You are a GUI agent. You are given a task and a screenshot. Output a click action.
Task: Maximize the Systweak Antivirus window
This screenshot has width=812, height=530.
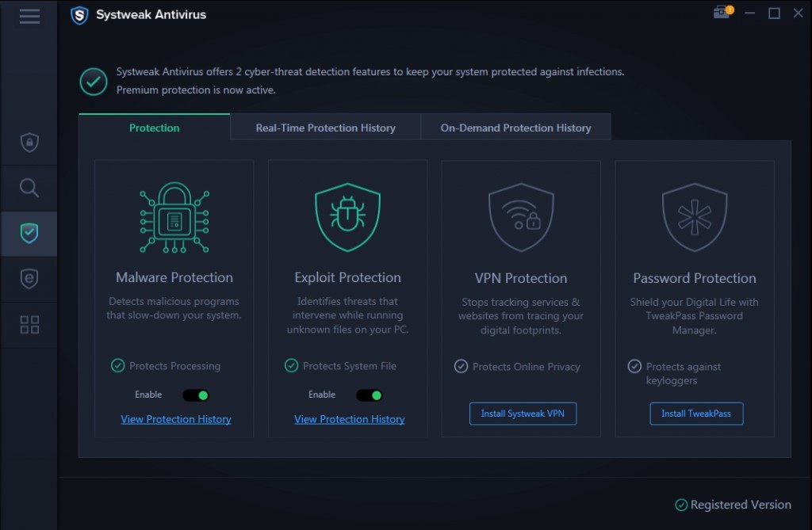coord(774,13)
